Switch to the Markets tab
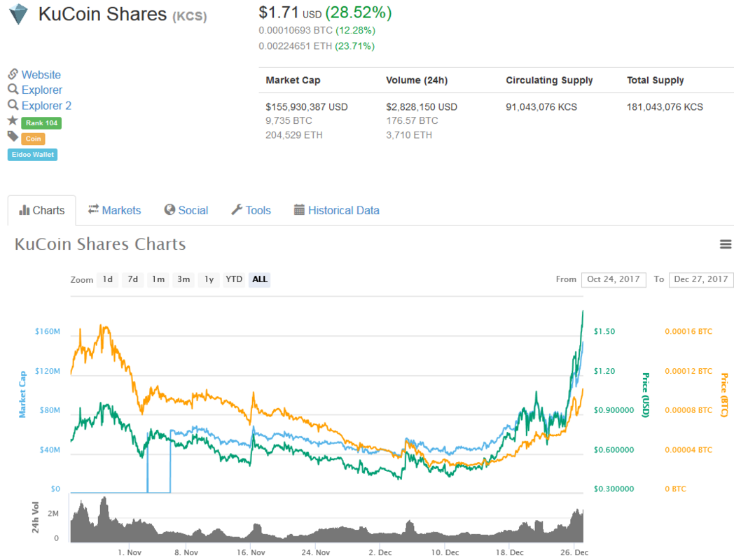Screen dimensions: 734x560 tap(115, 211)
